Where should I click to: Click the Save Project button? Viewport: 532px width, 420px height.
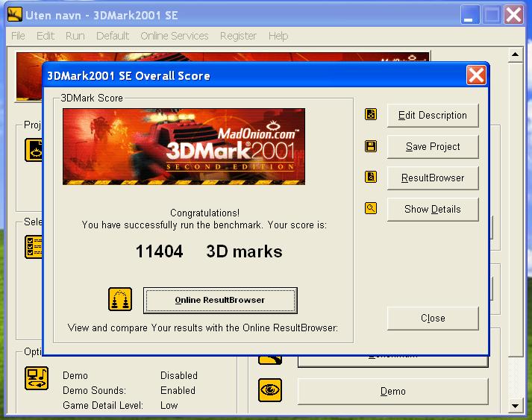click(433, 146)
